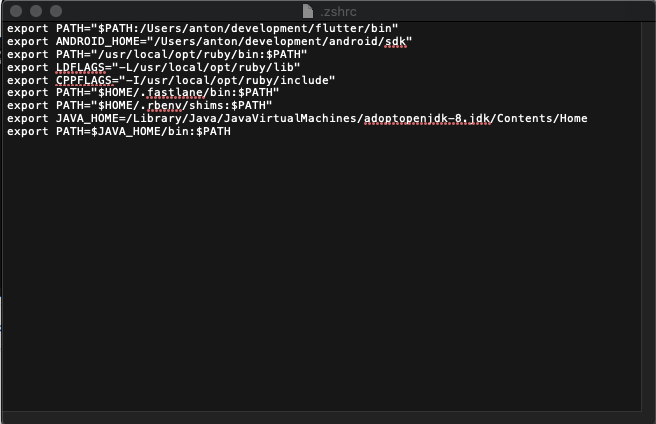Minimize the .zshrc window

pyautogui.click(x=36, y=10)
